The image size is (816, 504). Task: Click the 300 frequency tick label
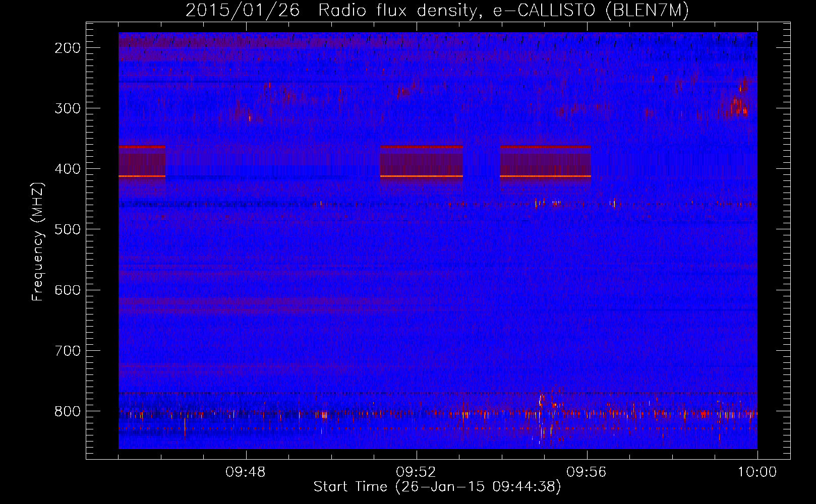68,108
